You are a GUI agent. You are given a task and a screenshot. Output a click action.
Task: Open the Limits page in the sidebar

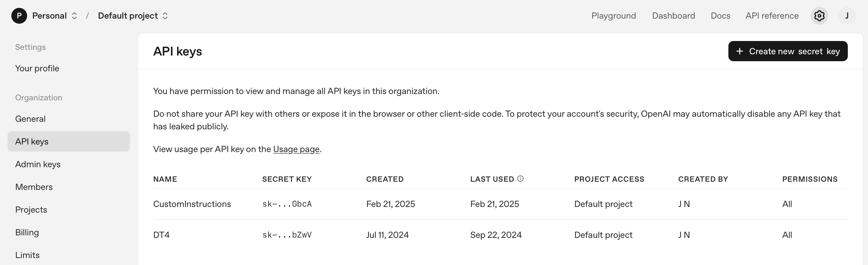pyautogui.click(x=27, y=255)
